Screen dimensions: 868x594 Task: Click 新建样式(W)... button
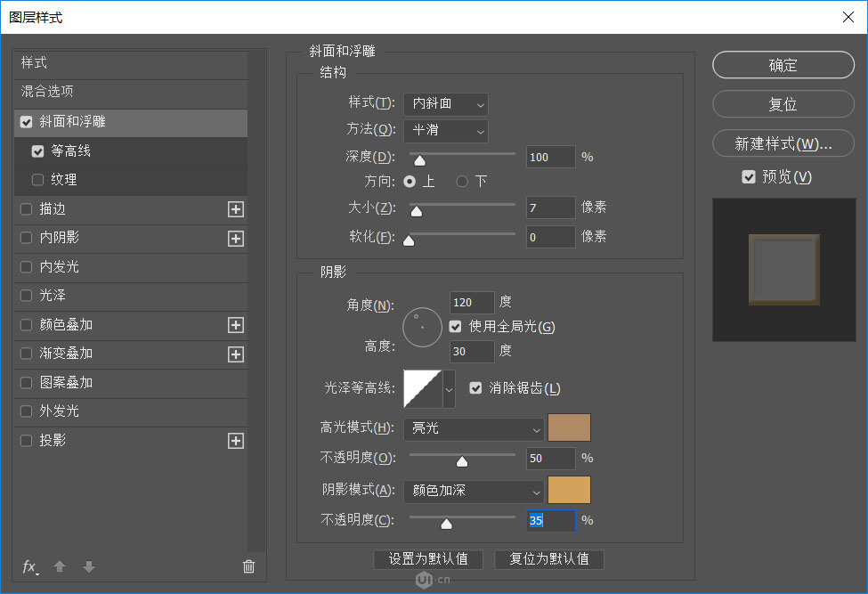[783, 144]
